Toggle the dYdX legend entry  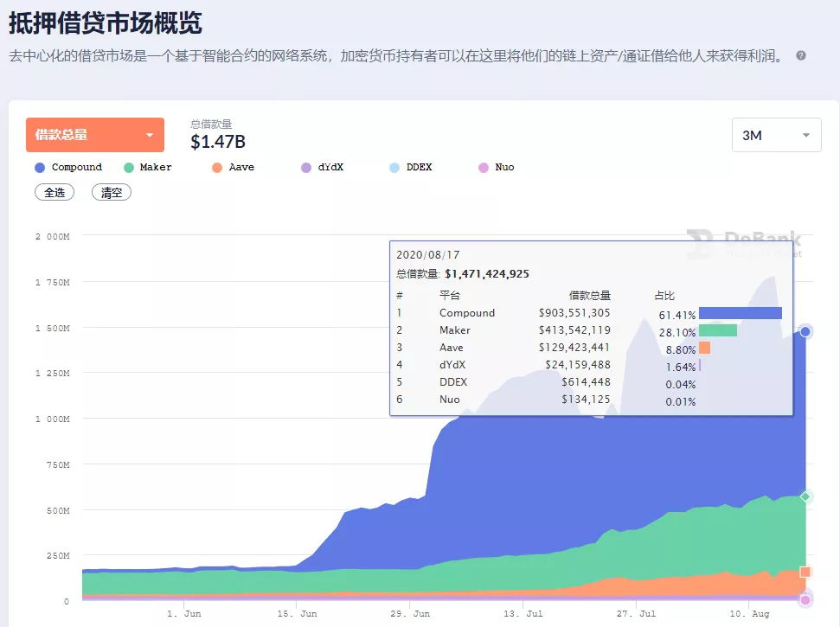[x=323, y=167]
